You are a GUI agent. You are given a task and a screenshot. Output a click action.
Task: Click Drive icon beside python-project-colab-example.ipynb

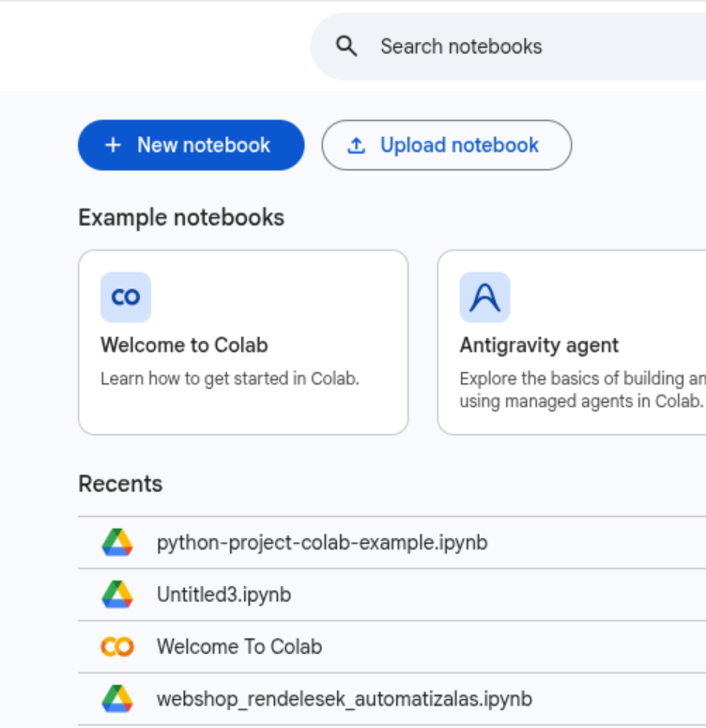click(117, 542)
